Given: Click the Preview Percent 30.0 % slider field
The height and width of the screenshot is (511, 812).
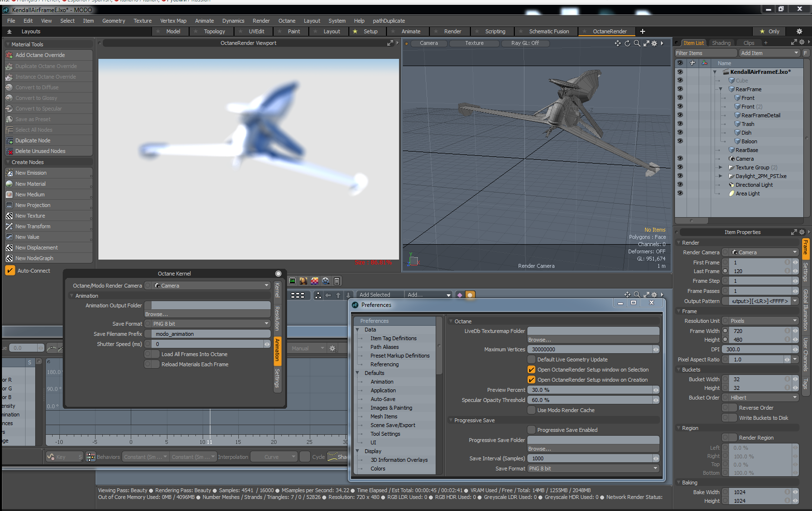Looking at the screenshot, I should click(593, 390).
